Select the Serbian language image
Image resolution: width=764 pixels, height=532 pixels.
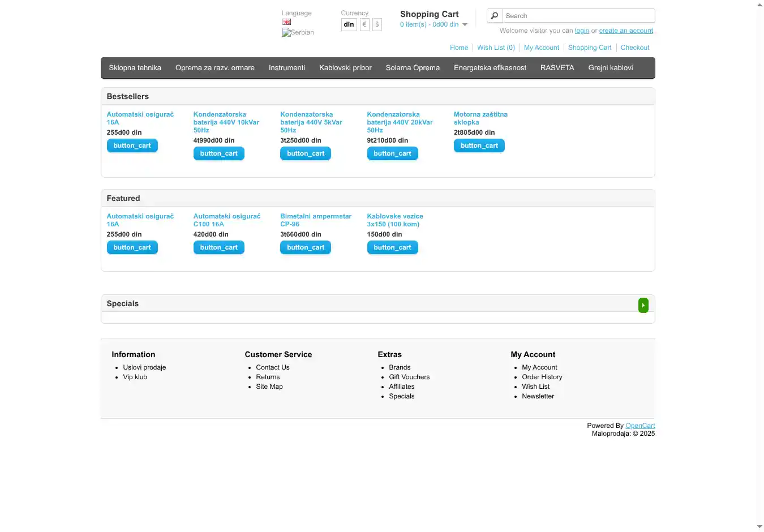click(x=298, y=33)
